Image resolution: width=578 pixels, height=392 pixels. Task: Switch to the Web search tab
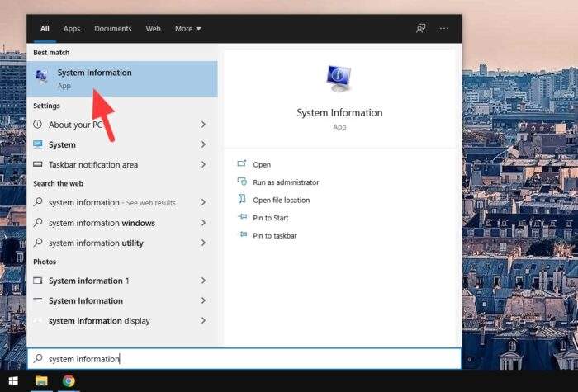pyautogui.click(x=153, y=28)
